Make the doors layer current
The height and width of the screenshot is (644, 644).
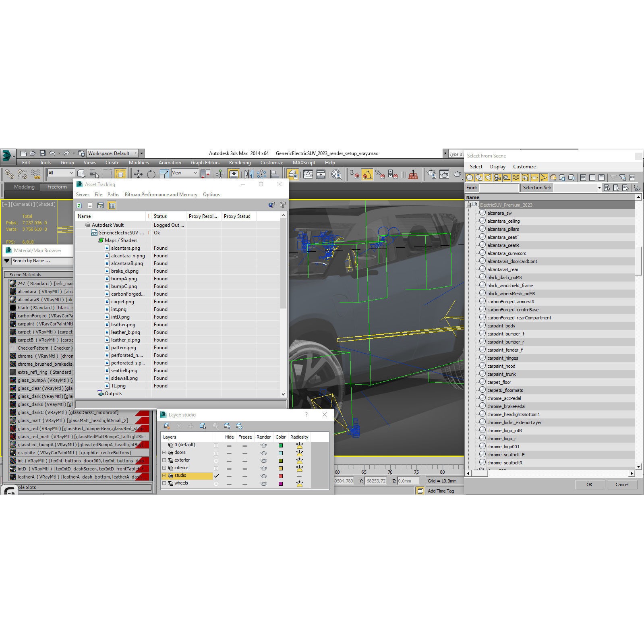(216, 453)
